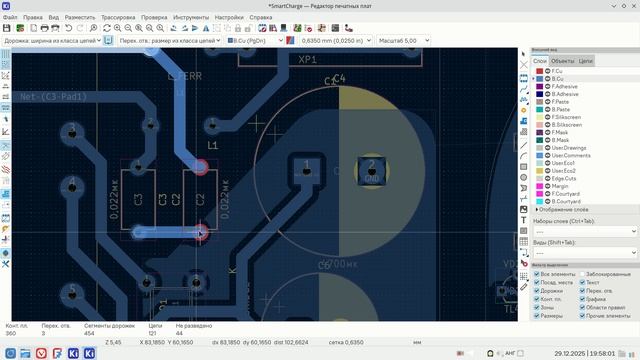Viewport: 640px width, 360px height.
Task: Click the F.Adhesive purple color swatch
Action: 540,87
